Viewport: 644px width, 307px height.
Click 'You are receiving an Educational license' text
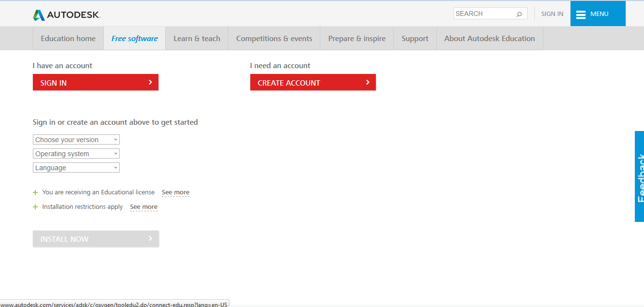99,192
